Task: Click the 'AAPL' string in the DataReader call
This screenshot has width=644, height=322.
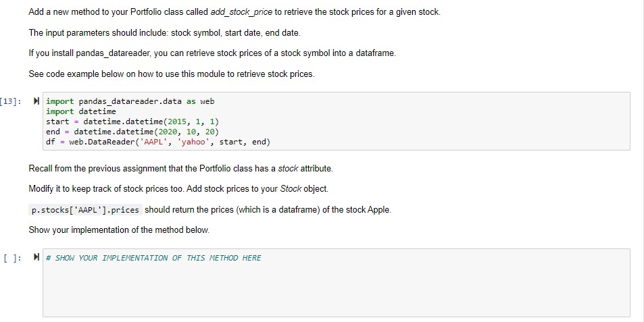Action: tap(153, 142)
